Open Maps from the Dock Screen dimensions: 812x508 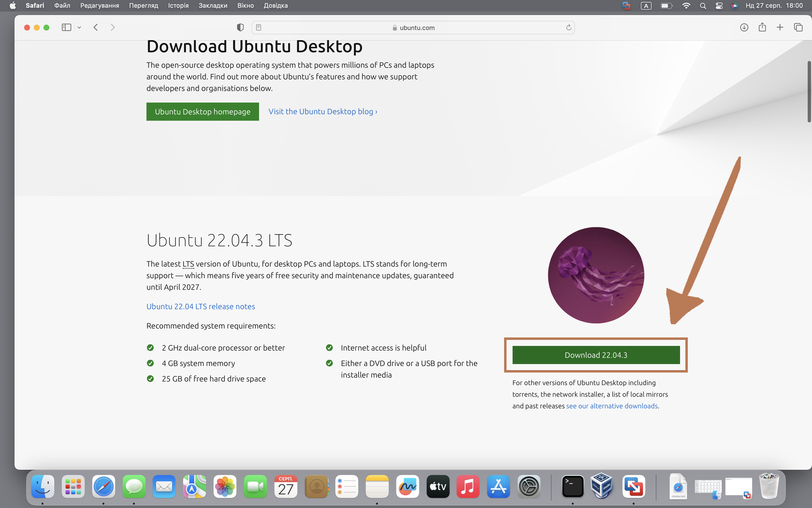[195, 486]
